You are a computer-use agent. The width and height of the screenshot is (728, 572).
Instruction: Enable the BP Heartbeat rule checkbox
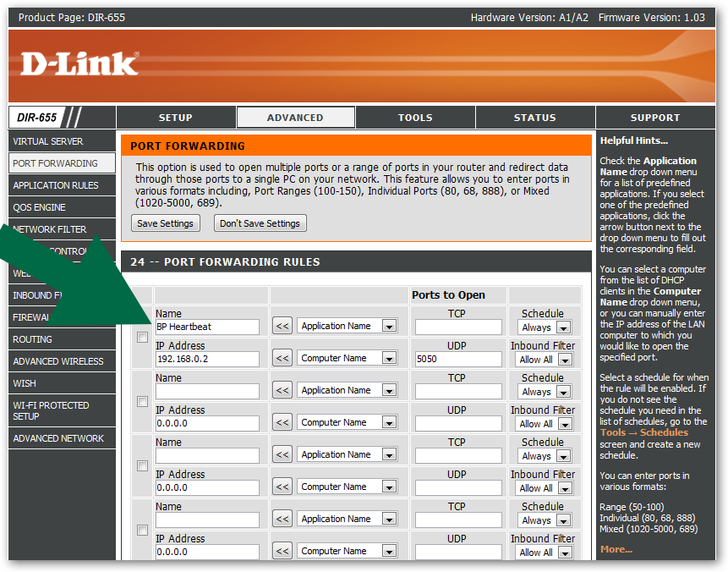[x=143, y=338]
